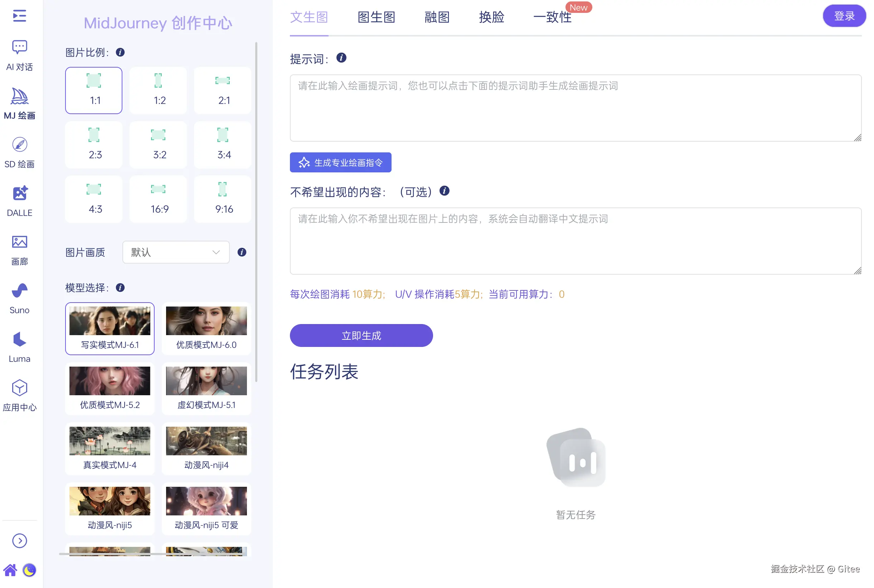Viewport: 874px width, 588px height.
Task: Open Luma video section
Action: tap(19, 347)
